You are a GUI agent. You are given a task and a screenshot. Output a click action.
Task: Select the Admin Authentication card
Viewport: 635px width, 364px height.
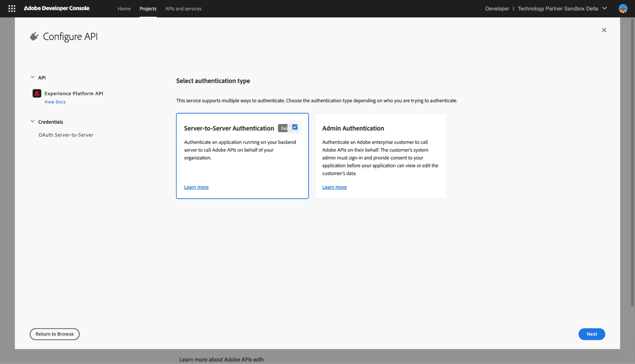[380, 156]
